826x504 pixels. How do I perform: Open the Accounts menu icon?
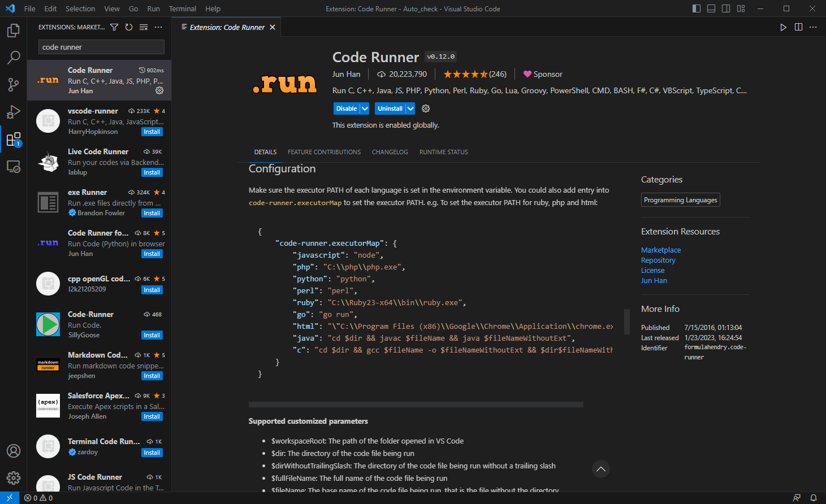click(x=14, y=451)
